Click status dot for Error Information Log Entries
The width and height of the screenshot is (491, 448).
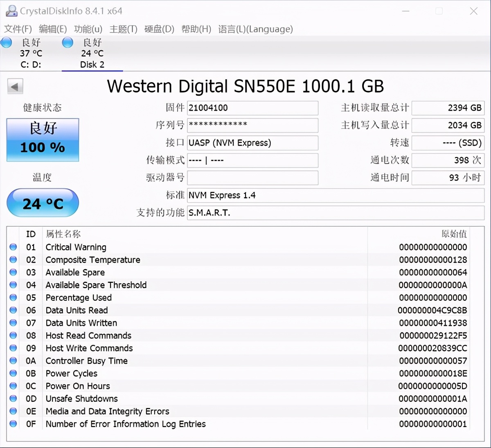click(x=13, y=424)
